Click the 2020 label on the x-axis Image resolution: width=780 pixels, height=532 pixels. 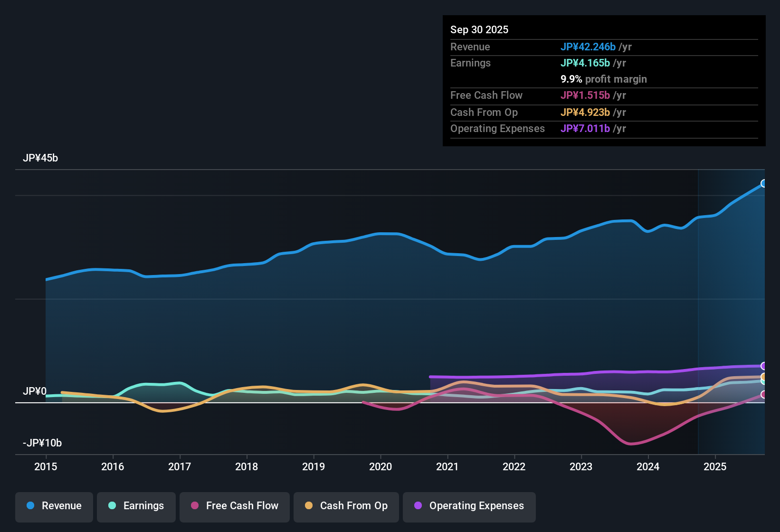(380, 467)
